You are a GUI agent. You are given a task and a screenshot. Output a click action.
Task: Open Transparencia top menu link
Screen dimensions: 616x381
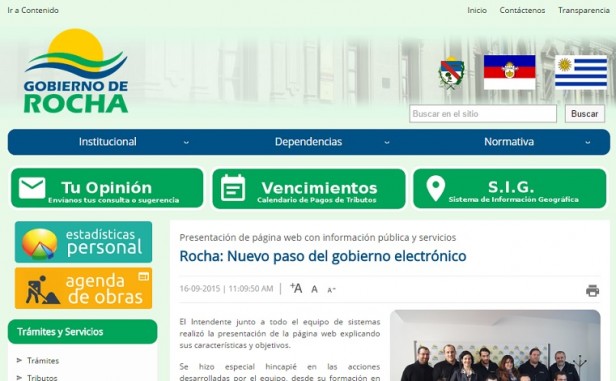(584, 10)
